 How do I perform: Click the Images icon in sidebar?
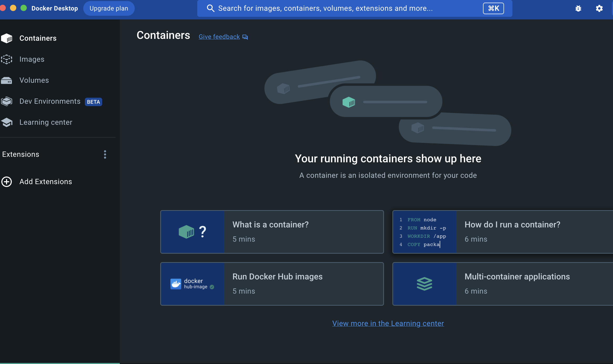coord(7,59)
